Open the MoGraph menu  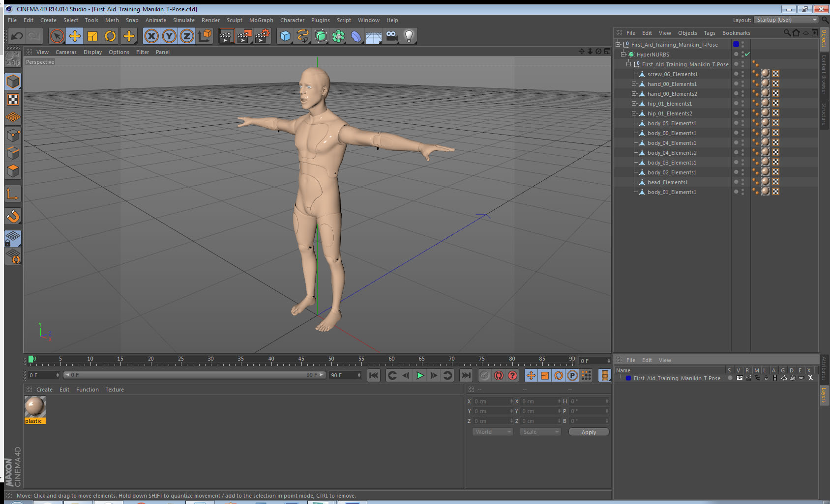coord(261,20)
